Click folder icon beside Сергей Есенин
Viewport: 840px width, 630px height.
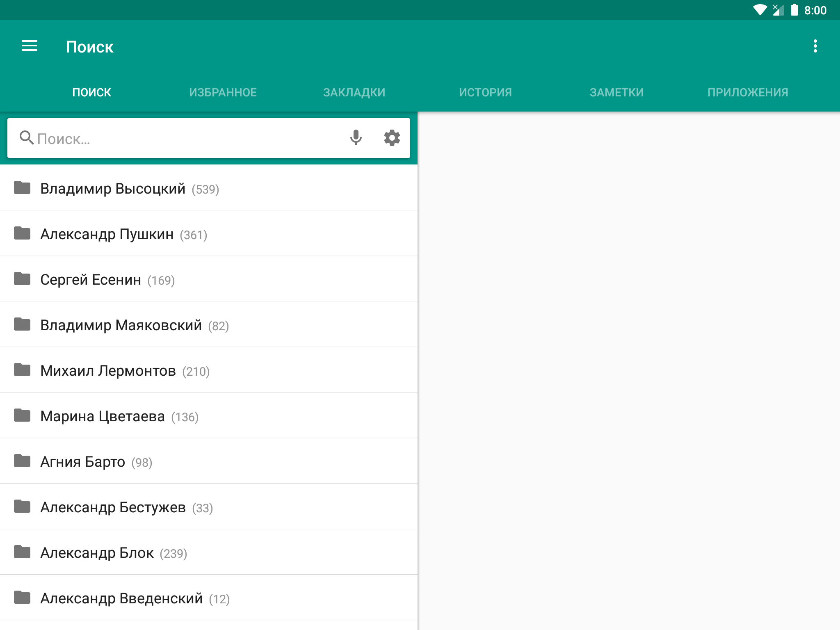22,278
